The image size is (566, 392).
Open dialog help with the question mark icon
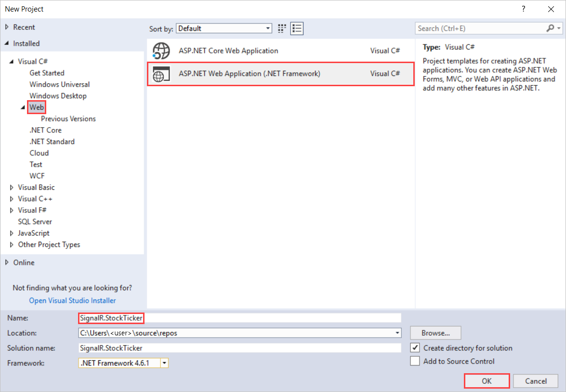pos(523,9)
